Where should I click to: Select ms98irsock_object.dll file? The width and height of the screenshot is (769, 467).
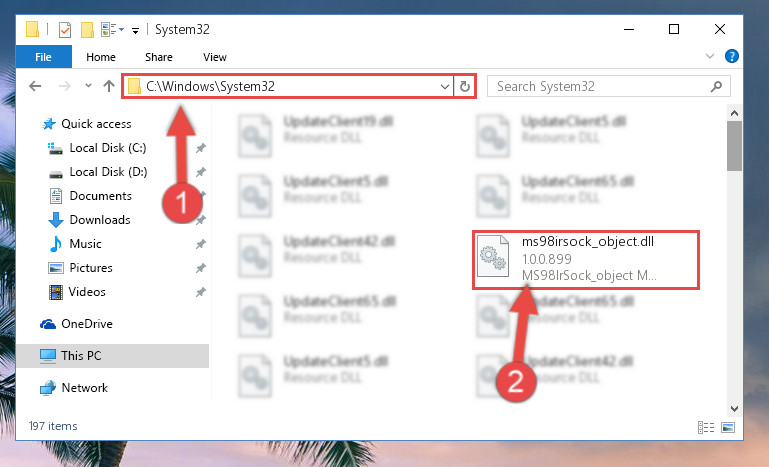[x=586, y=259]
